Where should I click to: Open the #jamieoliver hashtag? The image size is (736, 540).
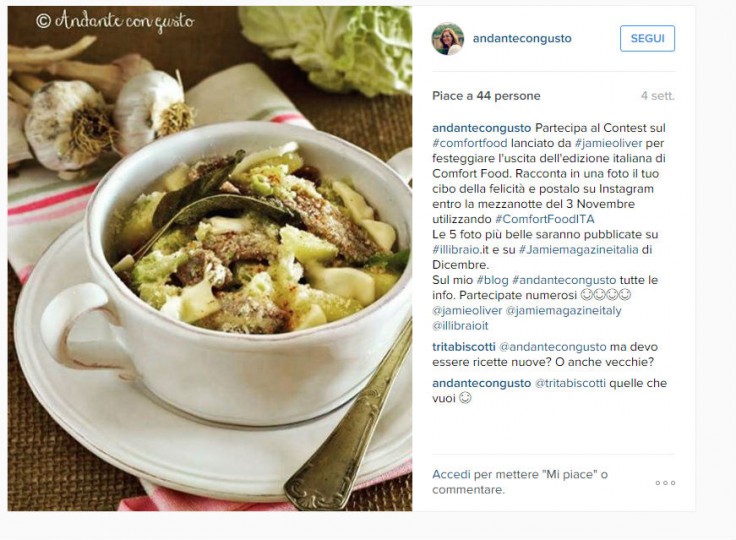click(608, 143)
